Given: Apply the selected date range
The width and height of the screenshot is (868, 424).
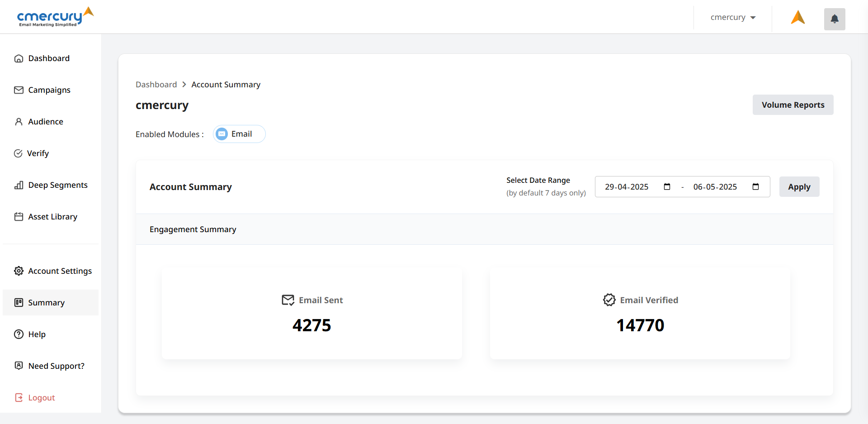Looking at the screenshot, I should (x=799, y=186).
